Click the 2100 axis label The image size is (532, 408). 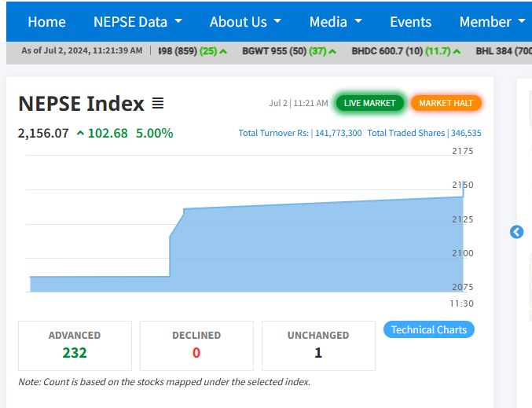[462, 253]
